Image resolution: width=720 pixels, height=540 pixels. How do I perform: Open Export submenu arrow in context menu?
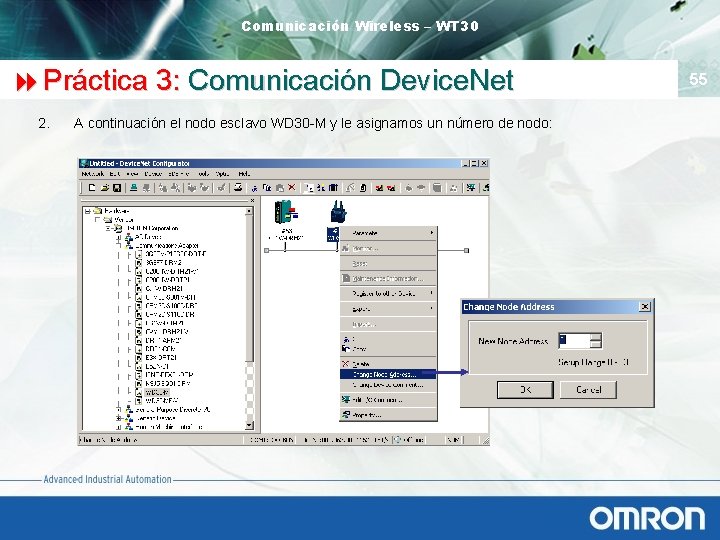point(432,309)
